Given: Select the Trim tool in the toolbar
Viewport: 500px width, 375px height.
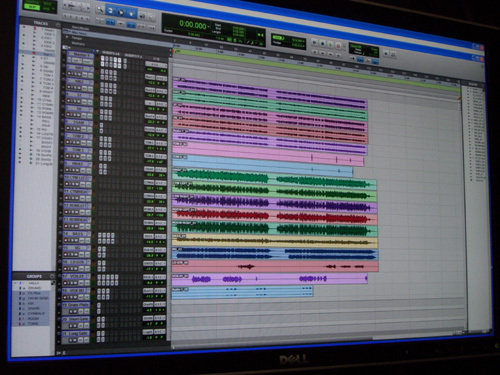Looking at the screenshot, I should (111, 11).
